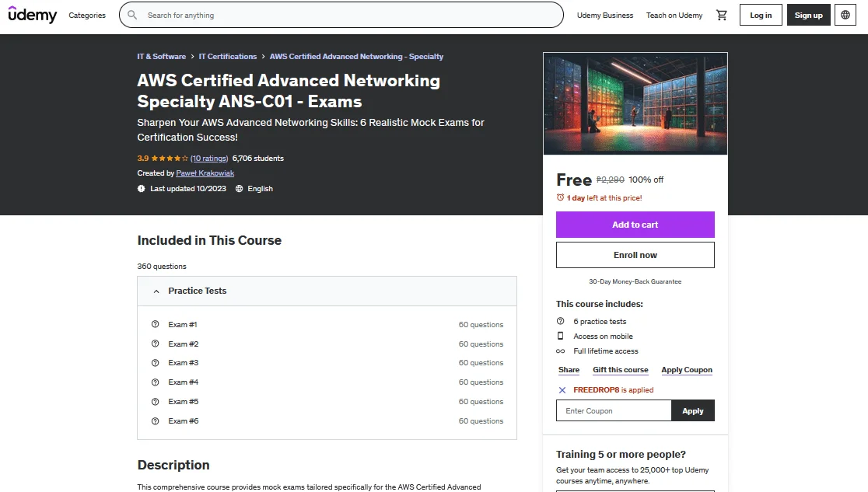Image resolution: width=868 pixels, height=492 pixels.
Task: Open the Udemy logo home link
Action: click(x=32, y=15)
